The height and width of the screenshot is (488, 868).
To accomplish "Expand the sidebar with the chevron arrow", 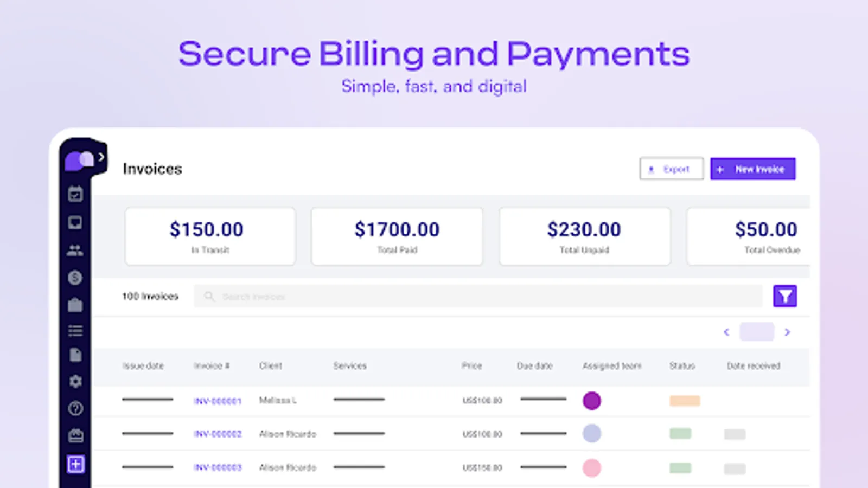I will point(101,157).
